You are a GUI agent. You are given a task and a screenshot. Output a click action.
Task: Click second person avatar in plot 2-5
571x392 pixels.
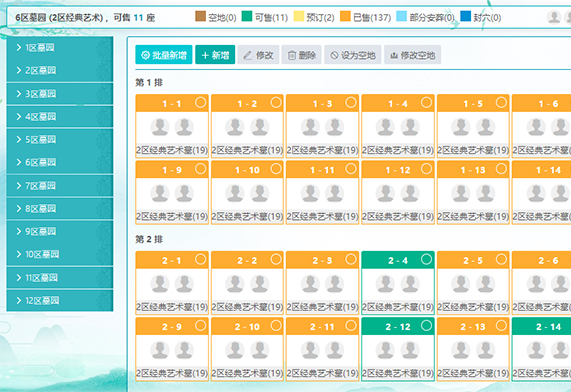click(485, 283)
